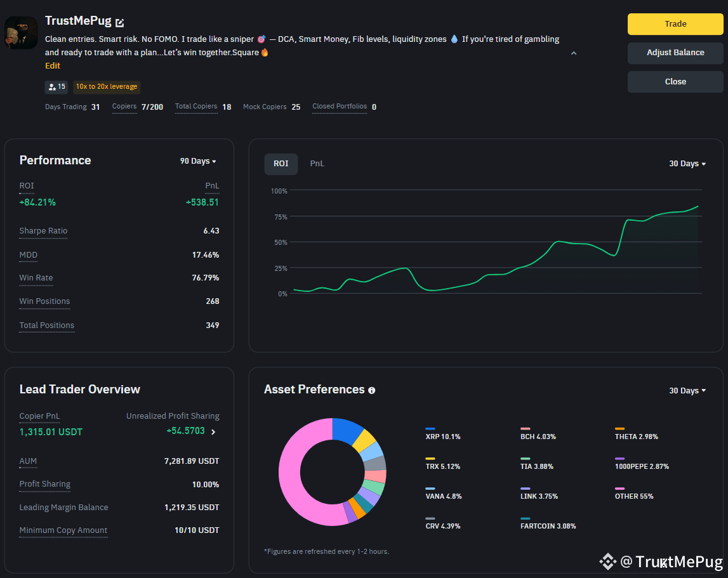Open the Performance 90 Days dropdown

pos(198,161)
